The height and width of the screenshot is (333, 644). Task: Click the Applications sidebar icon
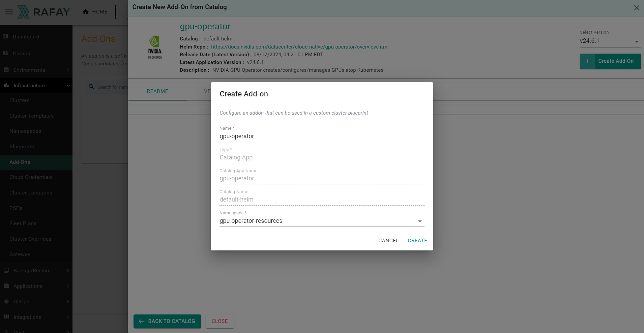coord(6,286)
